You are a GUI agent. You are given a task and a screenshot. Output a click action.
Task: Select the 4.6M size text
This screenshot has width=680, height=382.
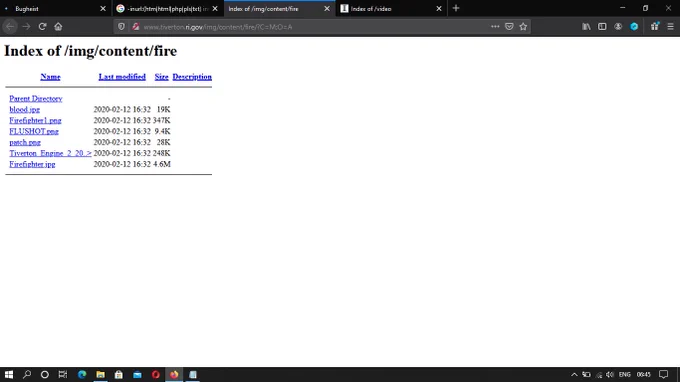pyautogui.click(x=162, y=164)
